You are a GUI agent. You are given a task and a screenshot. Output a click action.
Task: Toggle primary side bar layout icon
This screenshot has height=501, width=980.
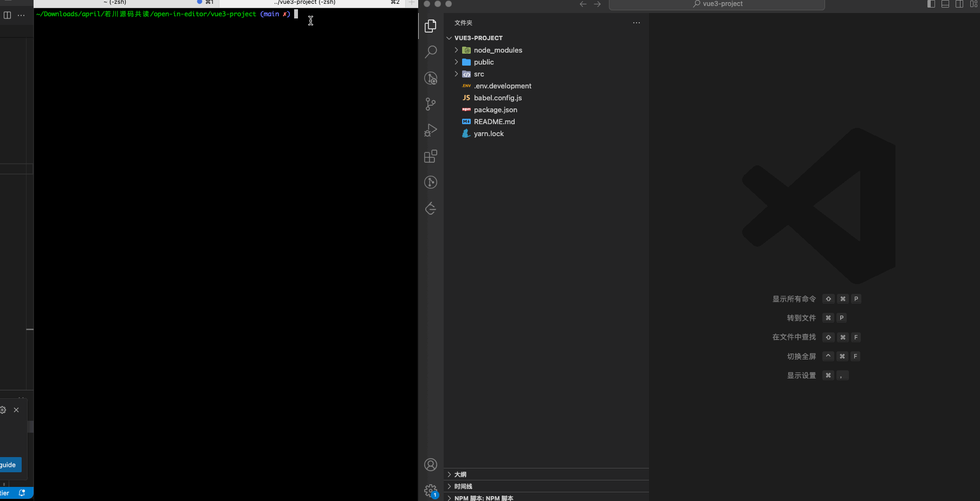point(931,4)
